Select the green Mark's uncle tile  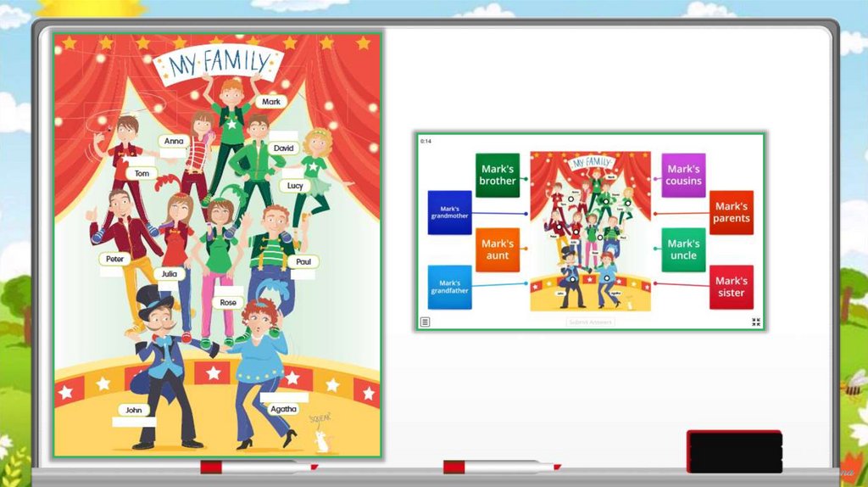[684, 250]
